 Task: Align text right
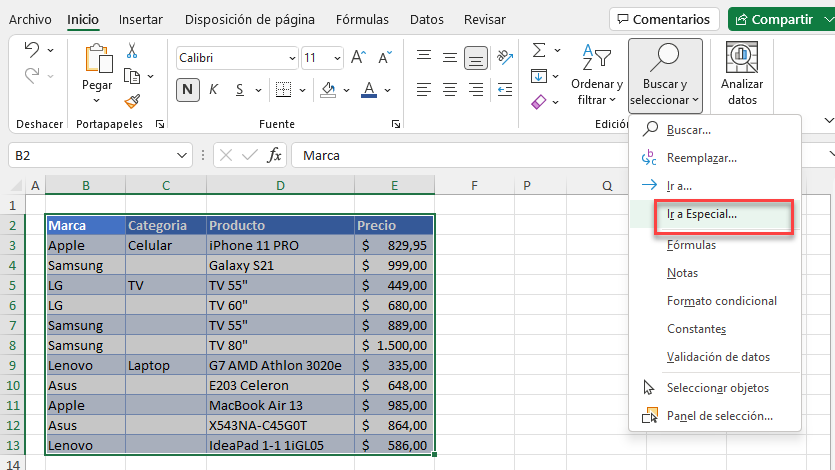pyautogui.click(x=476, y=89)
